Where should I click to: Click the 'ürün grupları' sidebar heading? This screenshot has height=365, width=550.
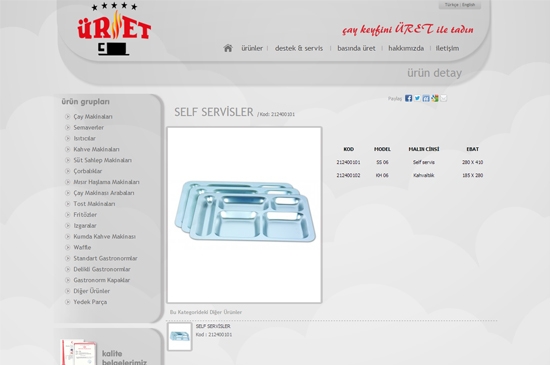pyautogui.click(x=86, y=102)
